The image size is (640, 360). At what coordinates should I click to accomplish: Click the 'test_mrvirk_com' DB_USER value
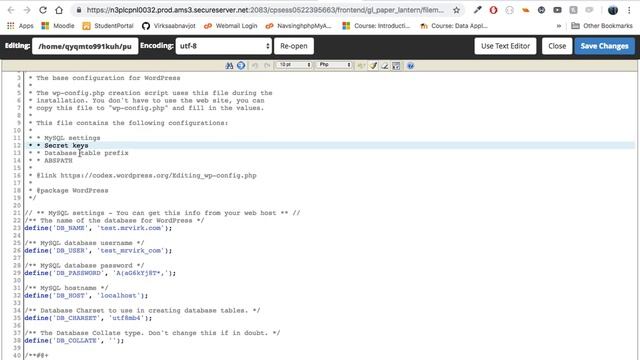coord(131,251)
